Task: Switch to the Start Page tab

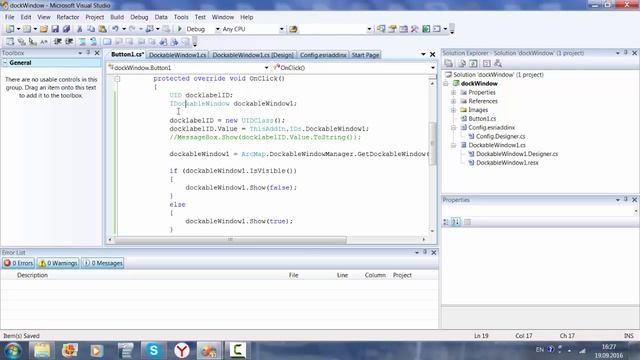Action: point(365,55)
